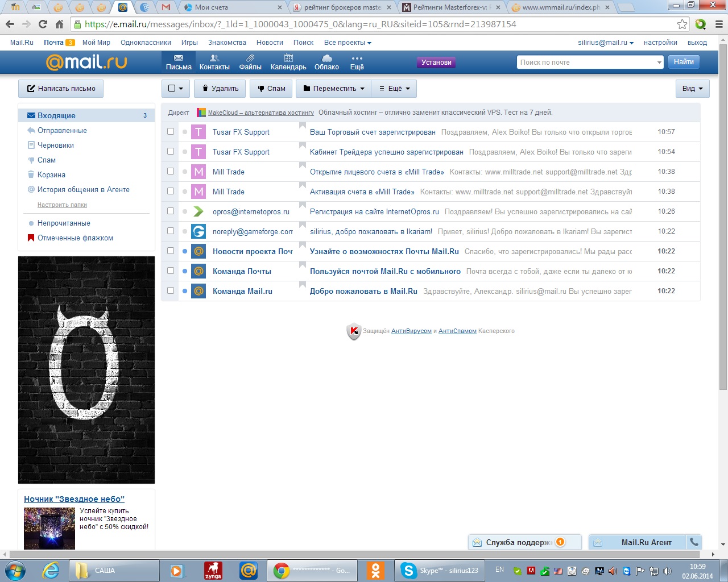Viewport: 728px width, 582px height.
Task: Click the @mail.ru logo
Action: [86, 62]
